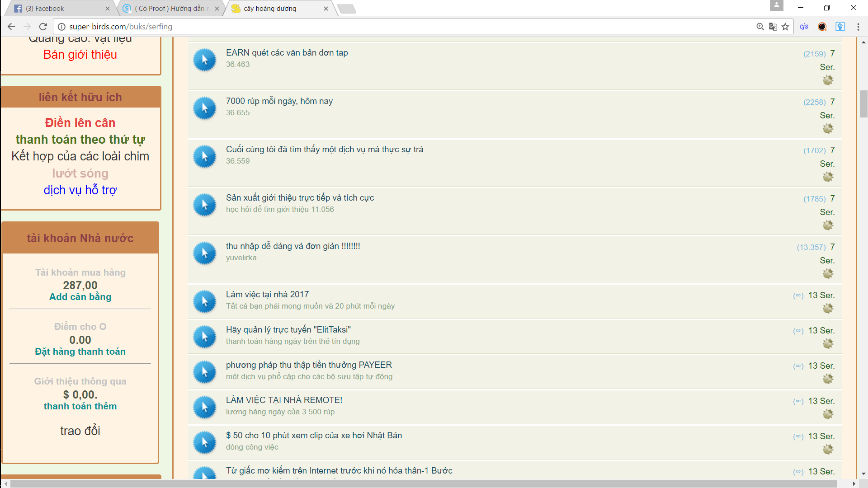Click the vertical scrollbar thumb
The image size is (868, 488).
(x=863, y=104)
